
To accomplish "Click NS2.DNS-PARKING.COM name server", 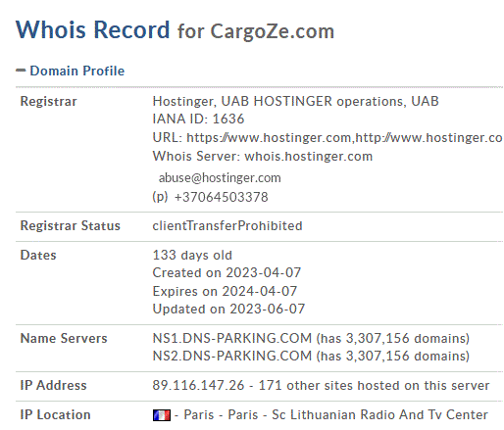I will [x=232, y=356].
